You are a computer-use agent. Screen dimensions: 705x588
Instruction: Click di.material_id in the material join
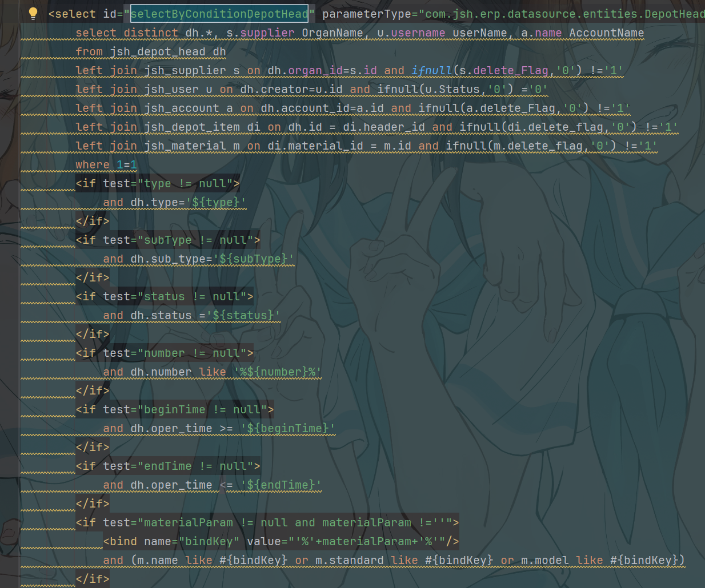pos(315,146)
